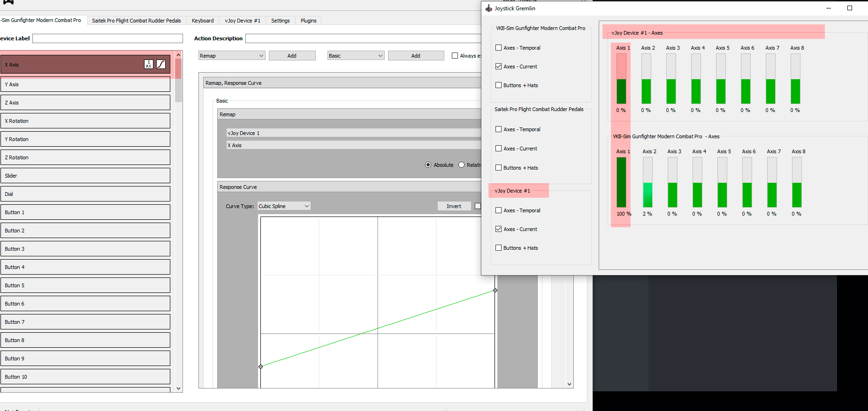The image size is (868, 411).
Task: Enable Saitek Axes - Current checkbox
Action: point(499,149)
